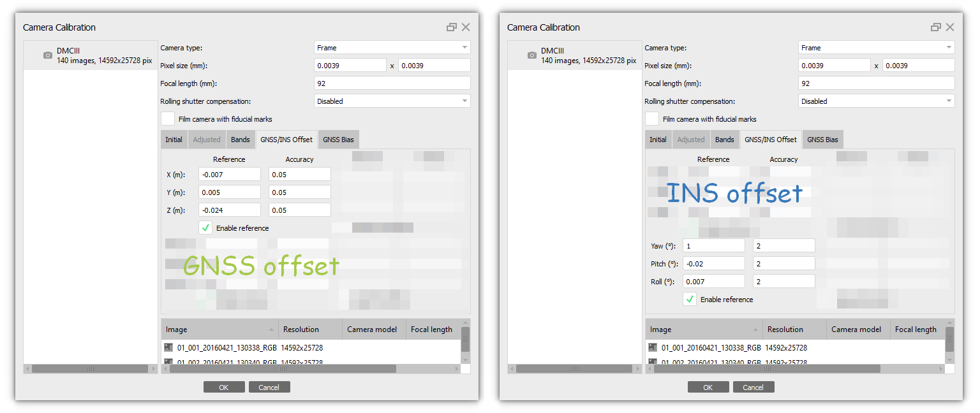
Task: Click the camera icon beside DMCIII in right dialog
Action: pos(531,55)
